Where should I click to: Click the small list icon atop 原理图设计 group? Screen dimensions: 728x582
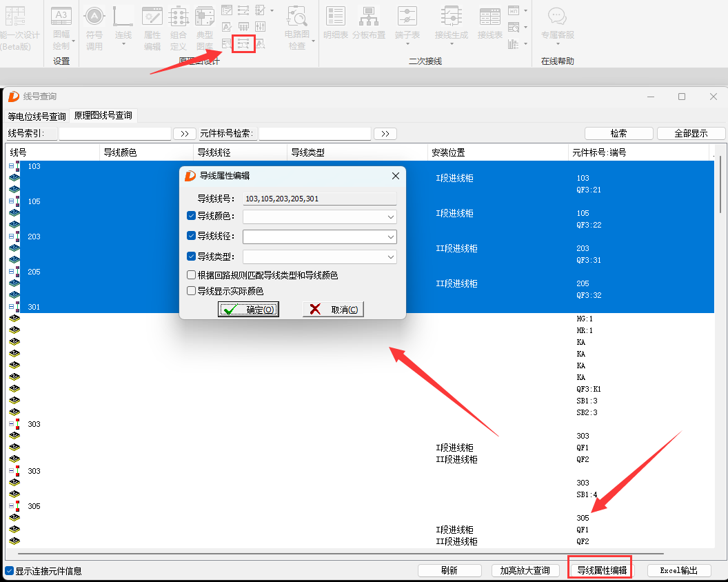coord(227,10)
